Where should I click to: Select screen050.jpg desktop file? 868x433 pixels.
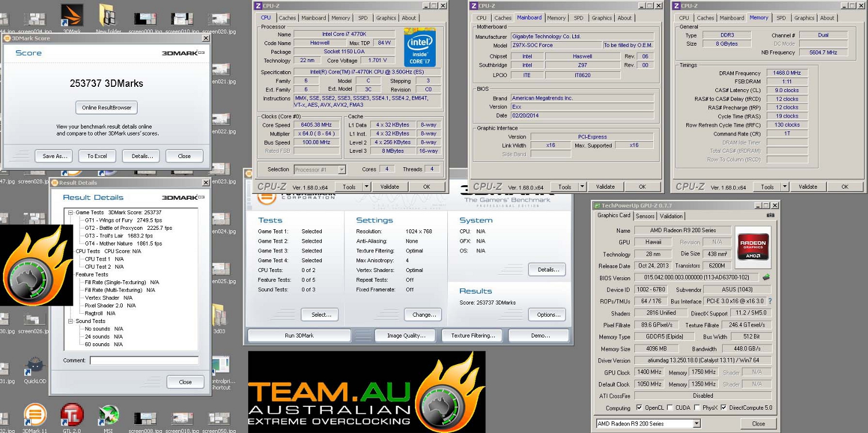[219, 423]
